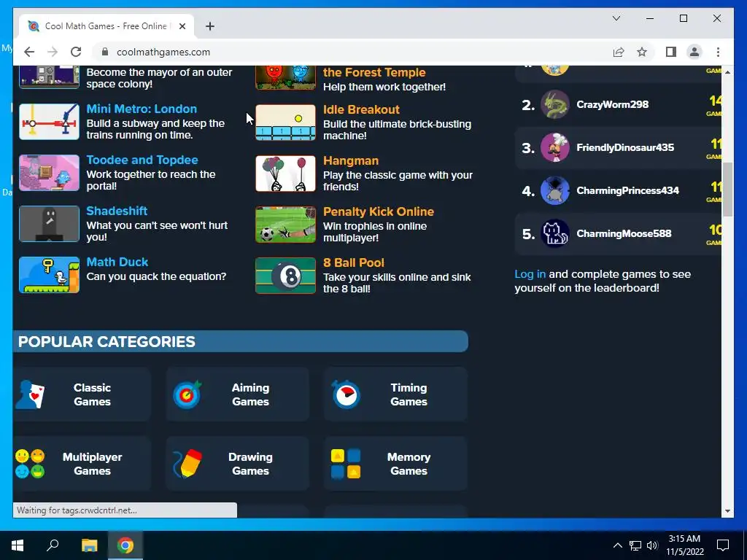Bookmark this page with the star icon
The image size is (747, 560).
coord(642,52)
